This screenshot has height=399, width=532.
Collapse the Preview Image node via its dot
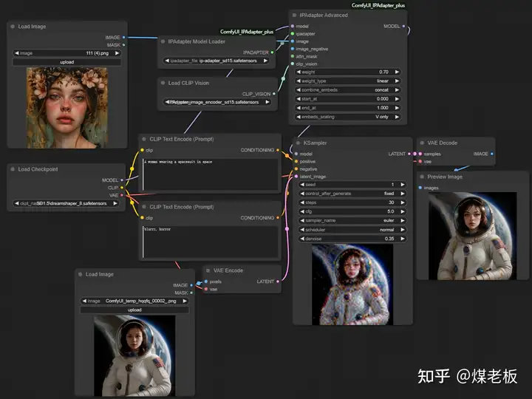(422, 177)
